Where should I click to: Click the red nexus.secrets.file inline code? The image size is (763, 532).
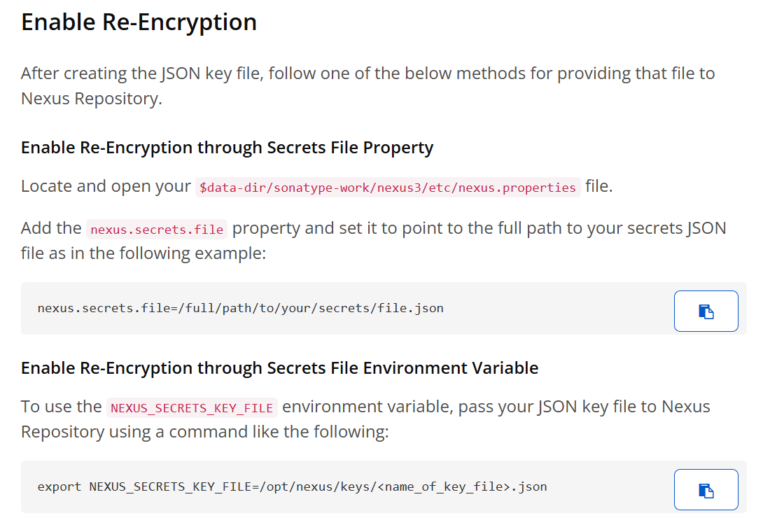pos(157,230)
